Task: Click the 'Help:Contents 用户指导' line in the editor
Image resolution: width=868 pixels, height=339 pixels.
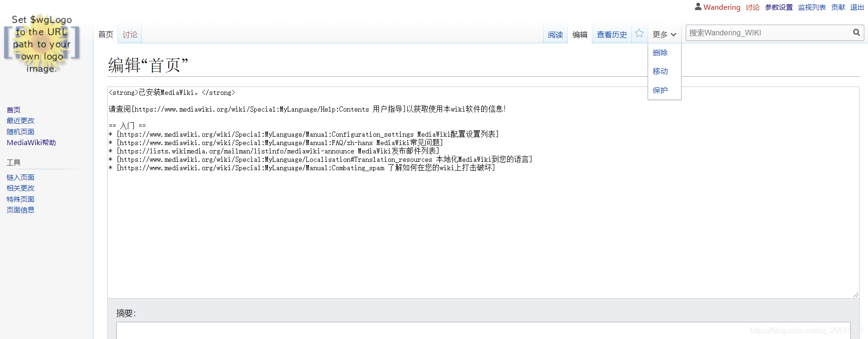Action: click(x=307, y=109)
